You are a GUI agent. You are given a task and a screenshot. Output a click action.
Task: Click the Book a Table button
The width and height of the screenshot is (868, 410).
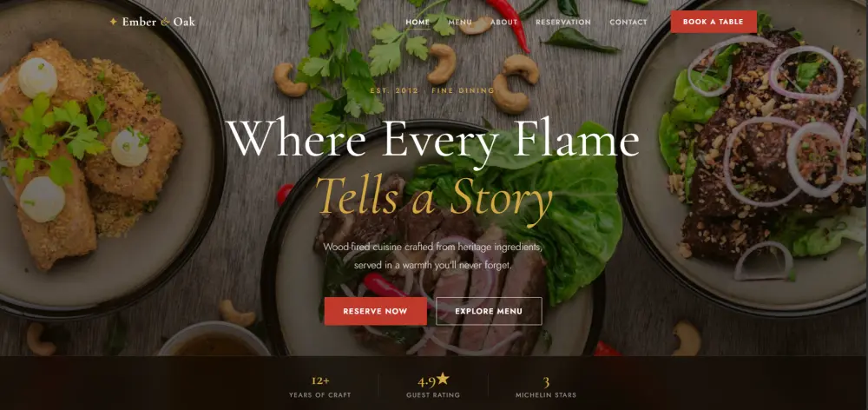tap(713, 22)
